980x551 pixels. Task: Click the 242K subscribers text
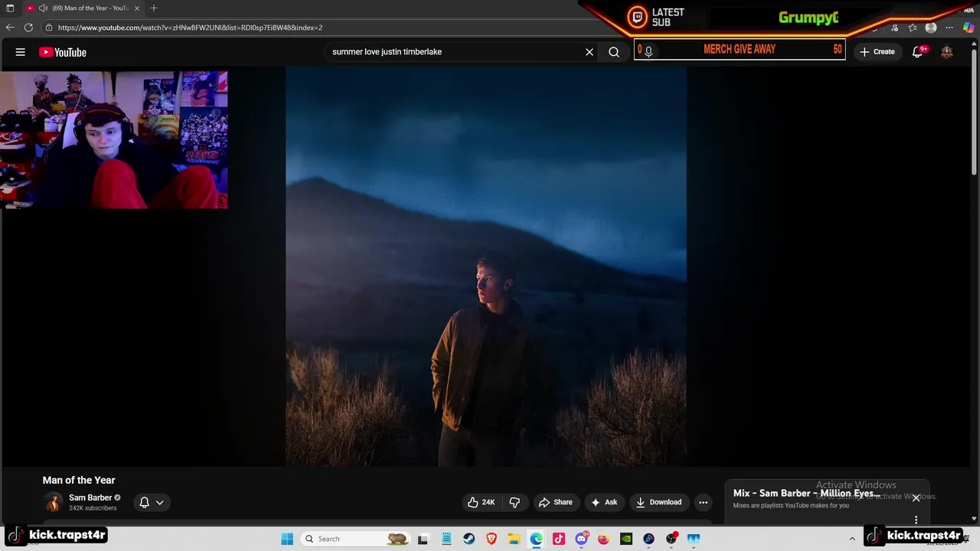(x=93, y=508)
